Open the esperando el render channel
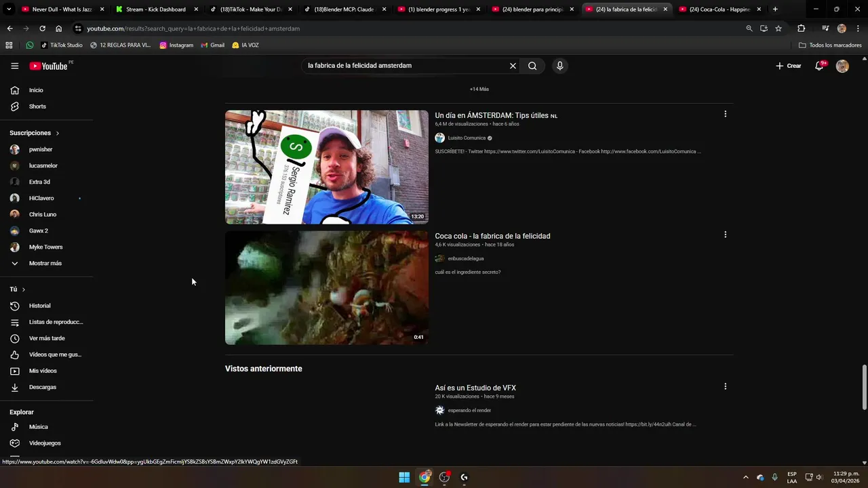 [469, 411]
